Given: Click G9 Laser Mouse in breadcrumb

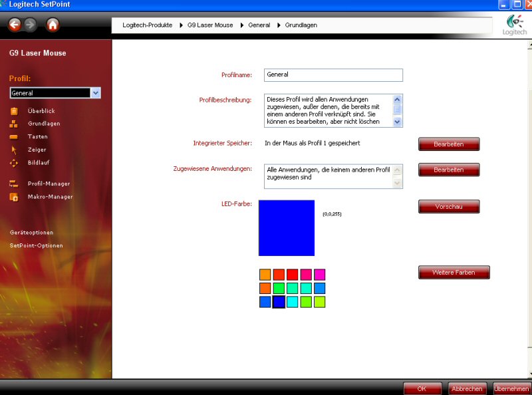Looking at the screenshot, I should pyautogui.click(x=210, y=25).
